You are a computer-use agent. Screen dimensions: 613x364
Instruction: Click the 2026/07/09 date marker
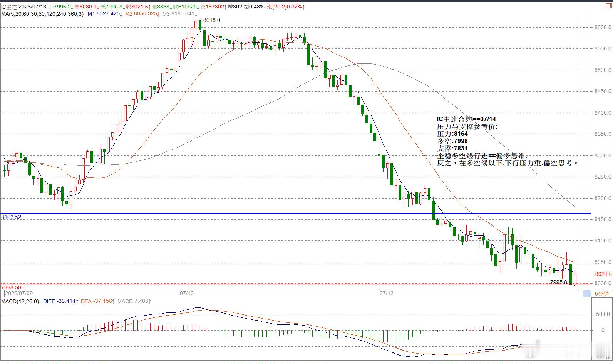pos(19,293)
